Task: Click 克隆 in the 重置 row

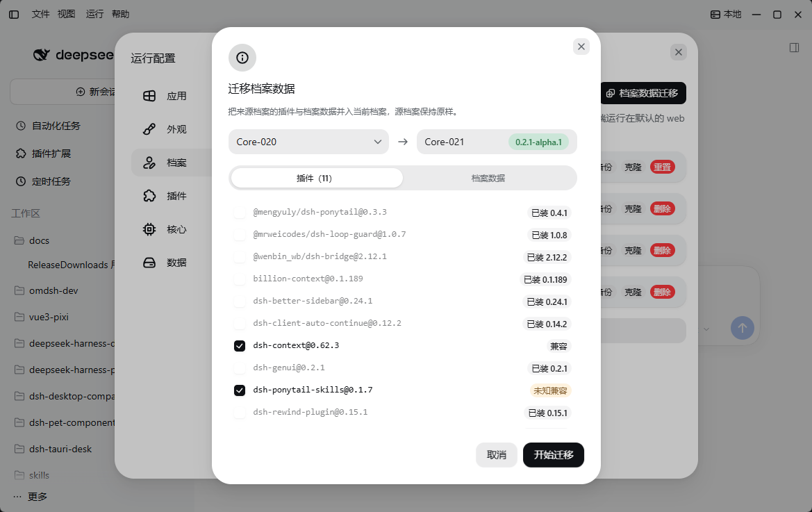Action: pyautogui.click(x=633, y=167)
